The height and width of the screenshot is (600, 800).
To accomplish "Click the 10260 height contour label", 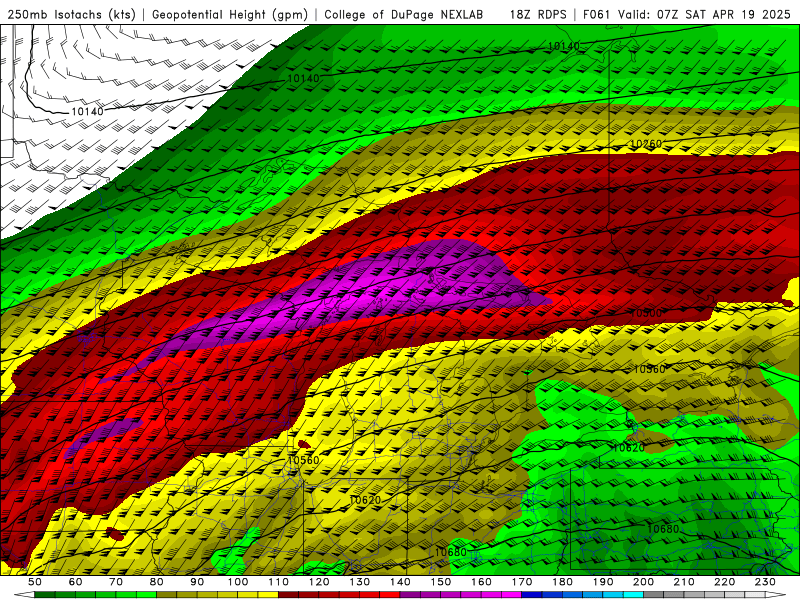I will (x=645, y=144).
